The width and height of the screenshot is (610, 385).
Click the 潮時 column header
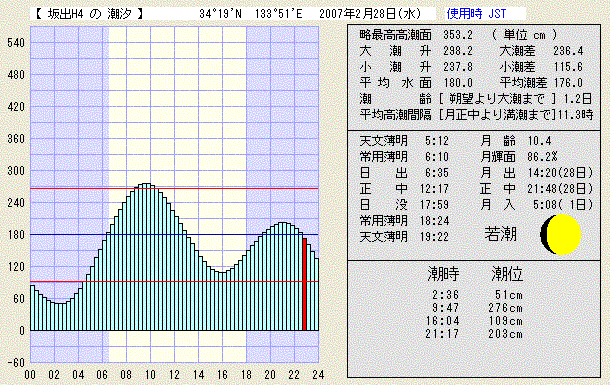point(443,274)
